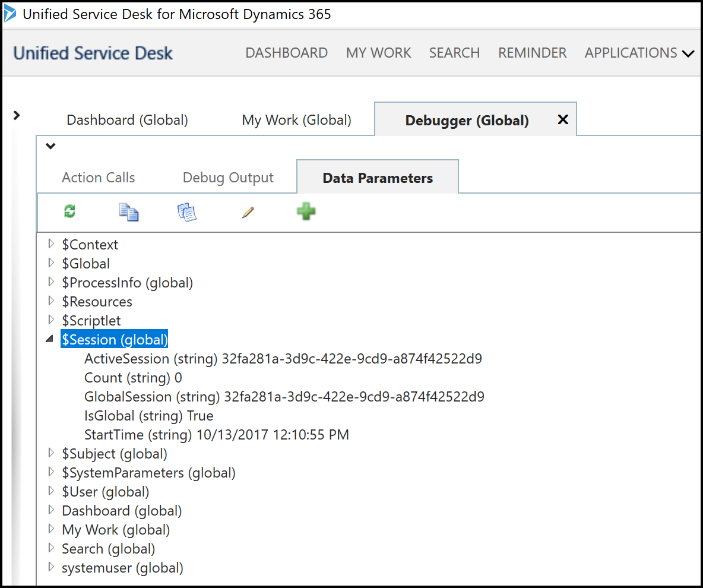The width and height of the screenshot is (703, 588).
Task: Click APPLICATIONS in the top toolbar
Action: pyautogui.click(x=631, y=53)
